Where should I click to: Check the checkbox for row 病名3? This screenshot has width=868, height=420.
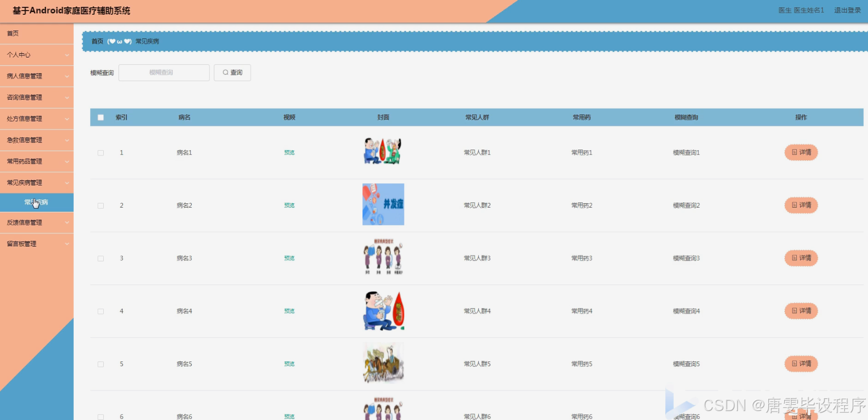coord(101,258)
